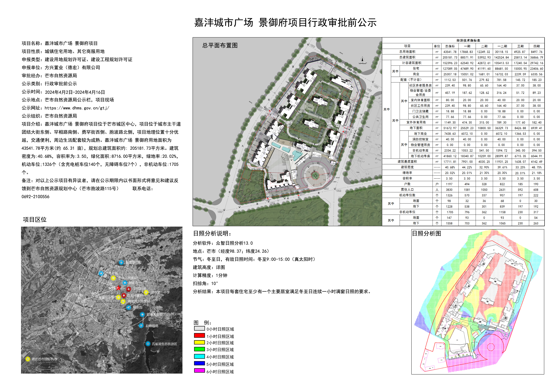Click the magenta 6小时日照区域 legend swatch
The image size is (555, 392).
pos(199,371)
